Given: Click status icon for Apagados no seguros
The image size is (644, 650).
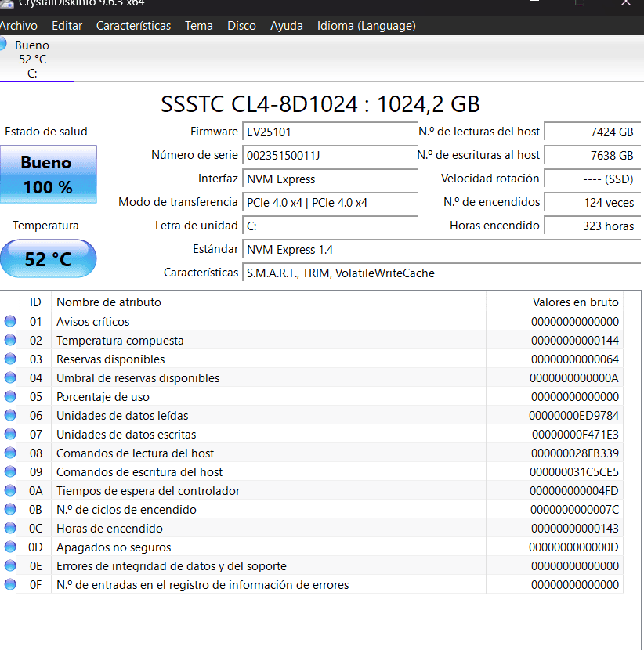Looking at the screenshot, I should coord(10,547).
